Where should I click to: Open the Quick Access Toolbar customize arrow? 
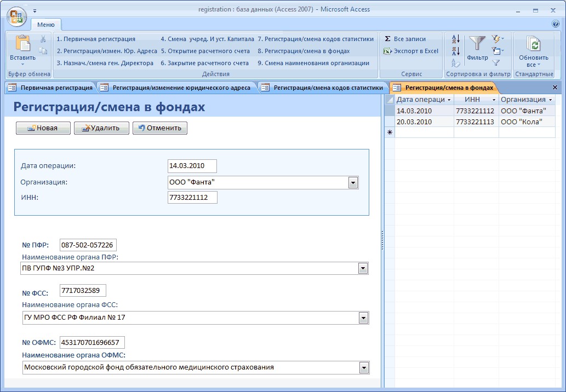tap(35, 11)
